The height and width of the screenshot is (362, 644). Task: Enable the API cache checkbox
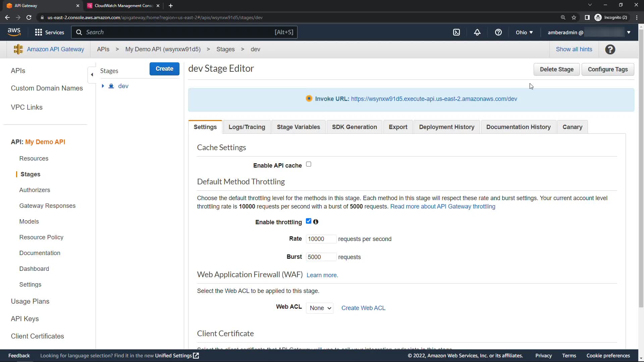309,164
